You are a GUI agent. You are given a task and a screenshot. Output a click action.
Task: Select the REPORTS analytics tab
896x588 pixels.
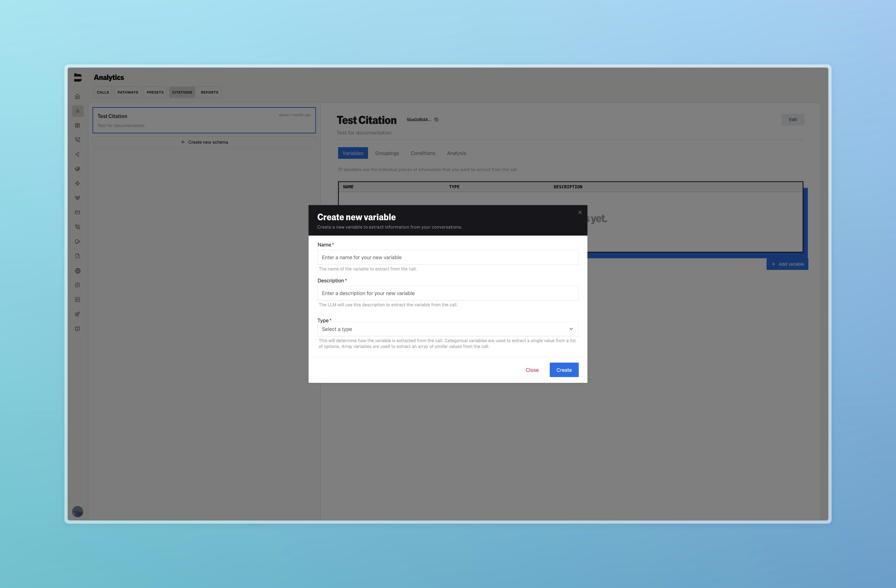(209, 92)
